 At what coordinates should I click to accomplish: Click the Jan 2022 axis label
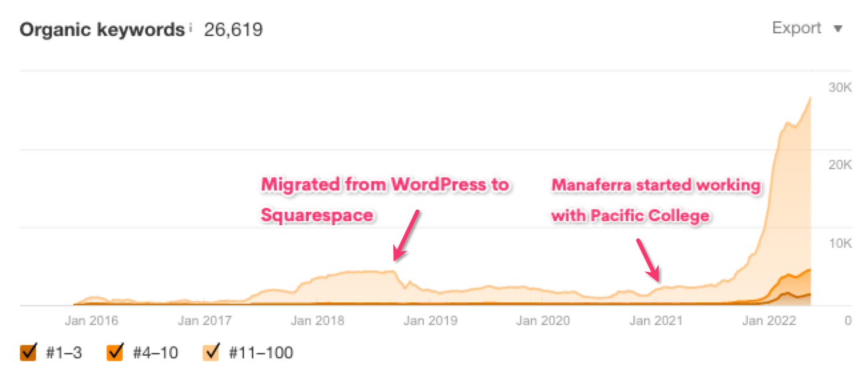770,320
